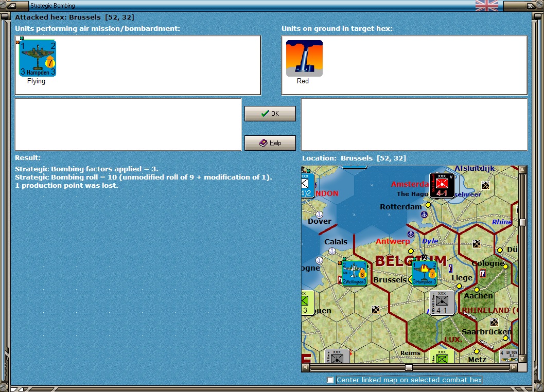The image size is (544, 392).
Task: Click the 'Red' label under factory icon
Action: [x=303, y=81]
